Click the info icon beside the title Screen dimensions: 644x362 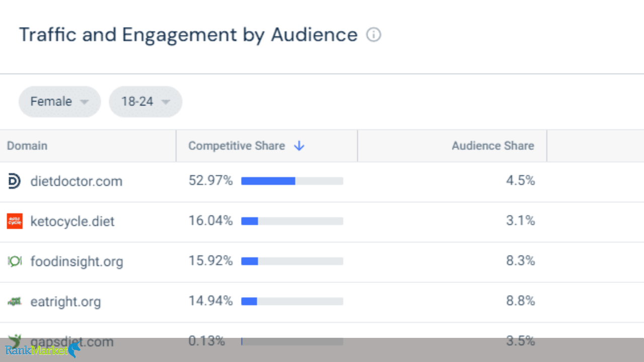point(373,35)
